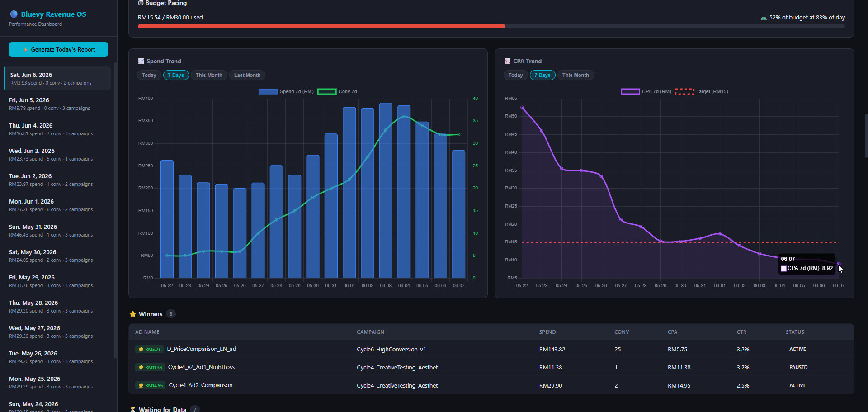Select 7 Days range in CPA Trend
This screenshot has height=412, width=868.
pyautogui.click(x=542, y=75)
